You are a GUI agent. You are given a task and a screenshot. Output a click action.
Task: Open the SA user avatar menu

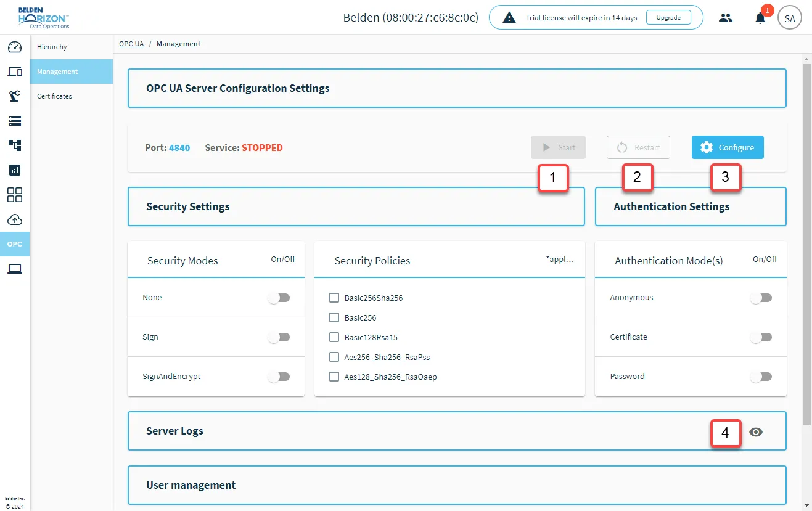(x=790, y=18)
